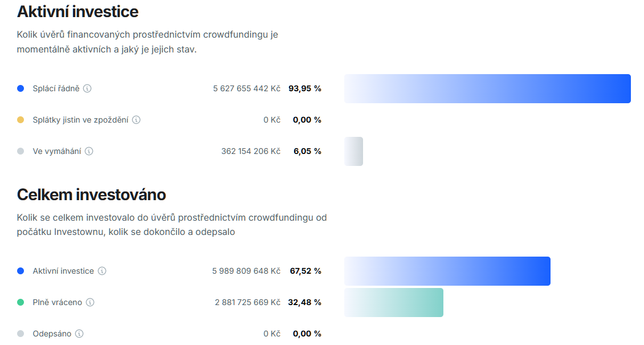644x345 pixels.
Task: Click the Celkem investováno heading
Action: (91, 195)
